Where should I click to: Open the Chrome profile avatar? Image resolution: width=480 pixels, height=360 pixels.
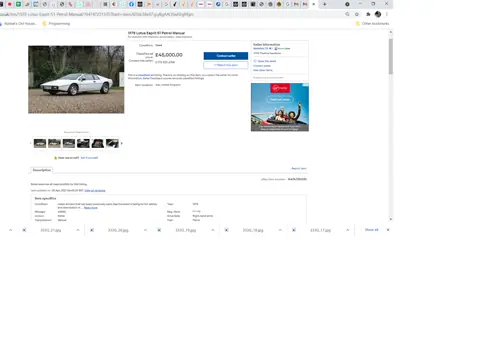[x=378, y=14]
